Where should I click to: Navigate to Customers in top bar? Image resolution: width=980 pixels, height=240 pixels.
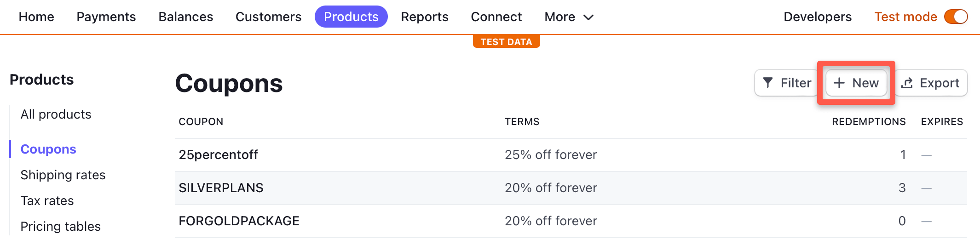point(268,17)
